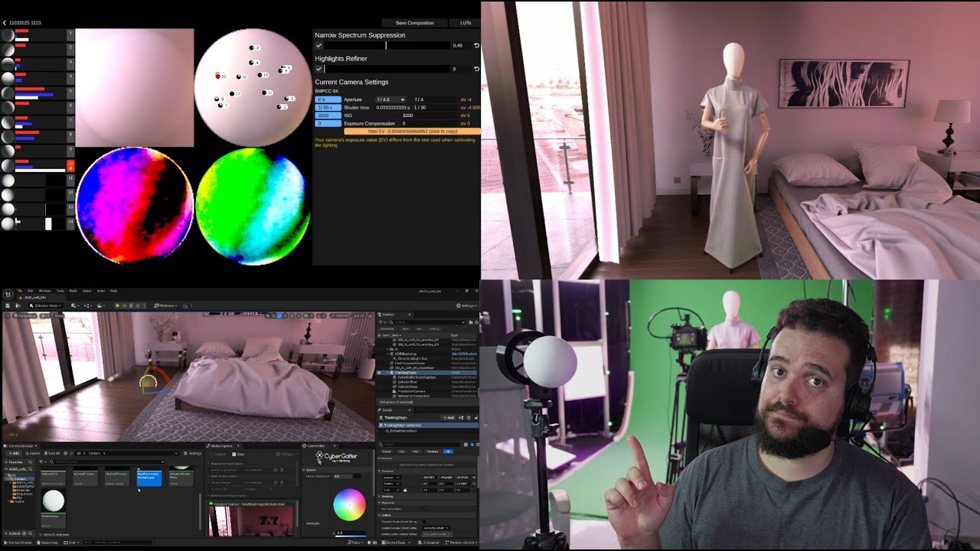
Task: Click the green Play button in Unreal toolbar
Action: (x=118, y=305)
